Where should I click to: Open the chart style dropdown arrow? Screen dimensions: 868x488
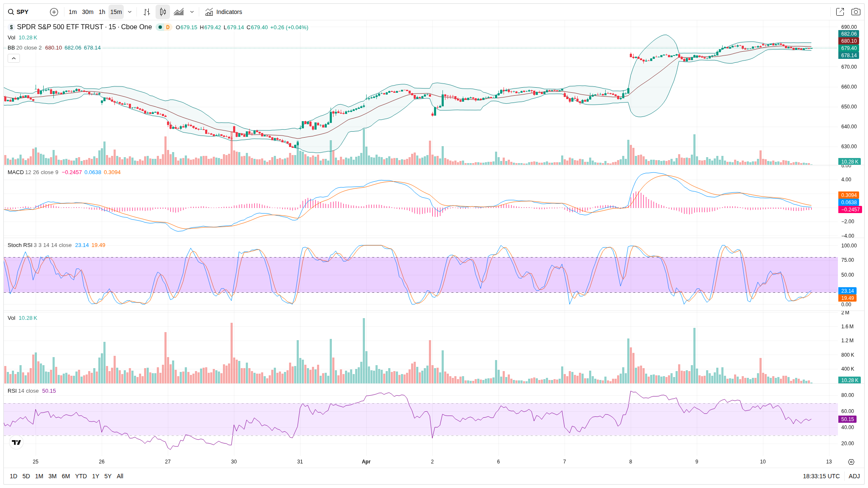(x=192, y=12)
